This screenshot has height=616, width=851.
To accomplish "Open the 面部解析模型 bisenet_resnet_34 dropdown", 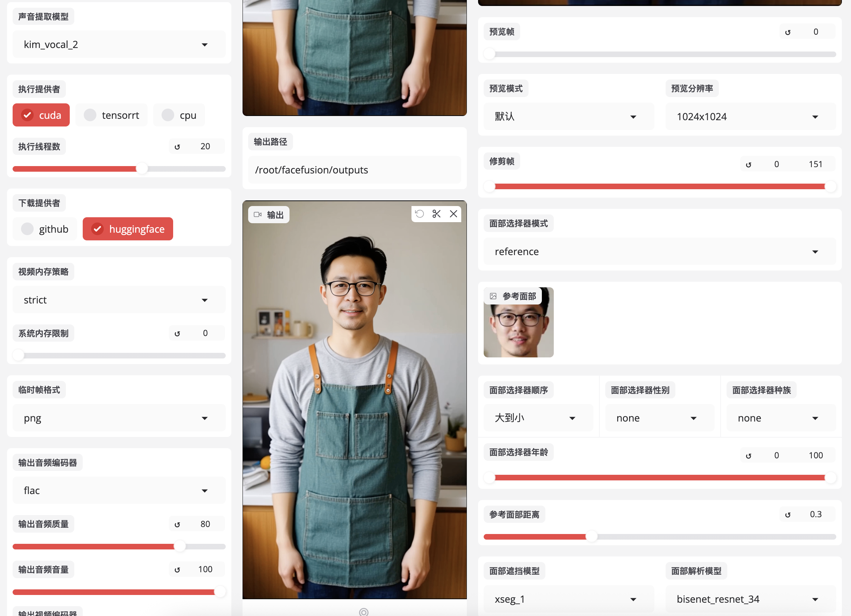I will pyautogui.click(x=751, y=599).
